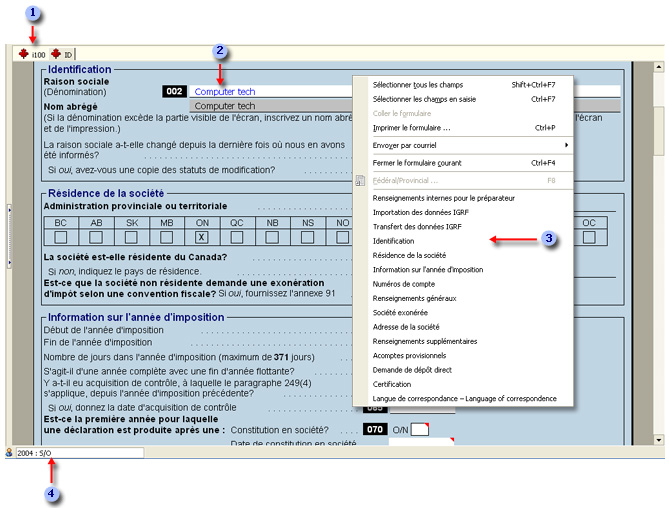Check the SK province box
Image resolution: width=669 pixels, height=508 pixels.
pos(131,237)
